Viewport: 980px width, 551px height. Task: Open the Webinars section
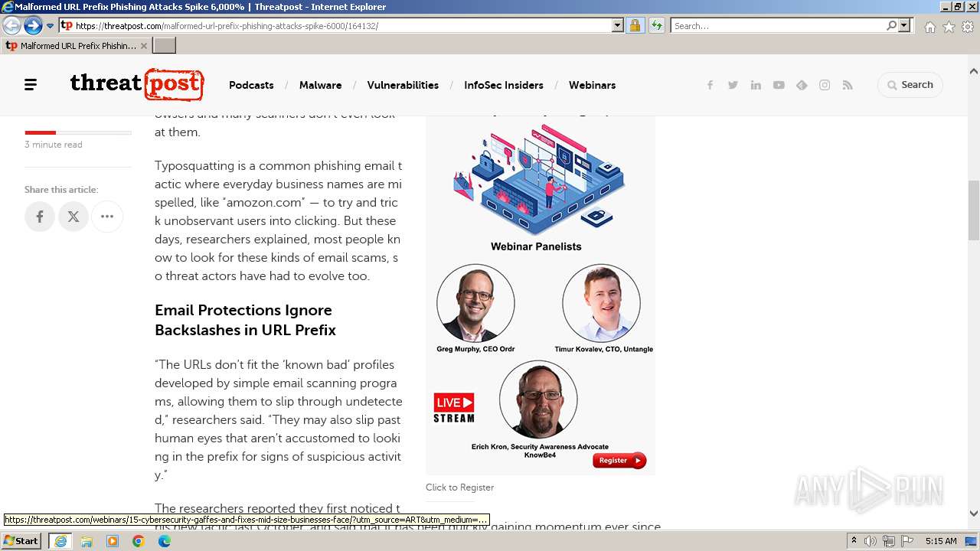pos(592,85)
